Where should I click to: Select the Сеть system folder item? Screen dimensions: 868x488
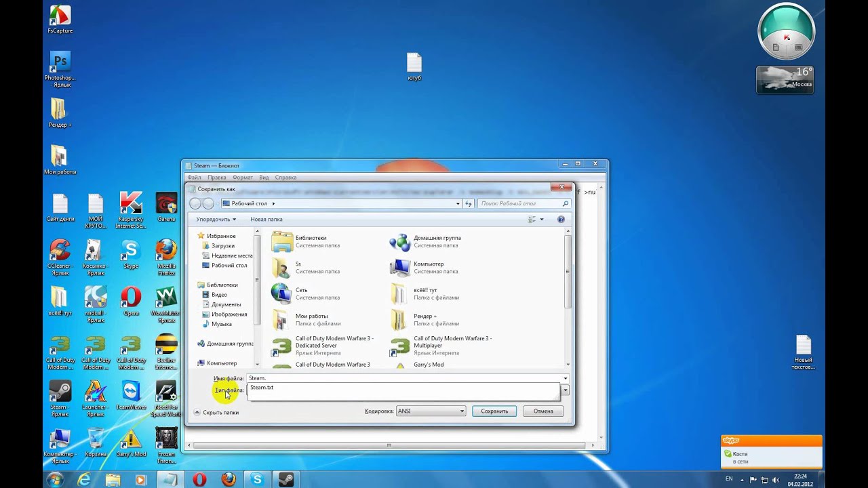coord(305,293)
